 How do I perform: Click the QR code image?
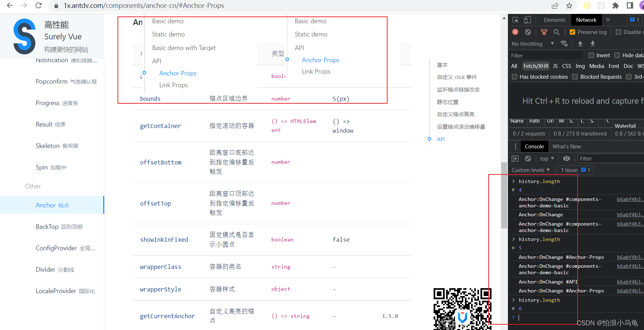pyautogui.click(x=462, y=309)
